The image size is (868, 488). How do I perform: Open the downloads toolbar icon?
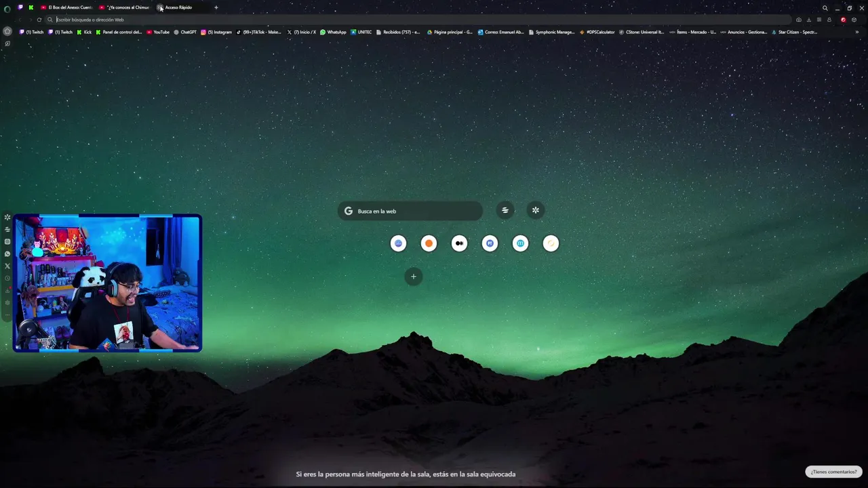point(808,20)
